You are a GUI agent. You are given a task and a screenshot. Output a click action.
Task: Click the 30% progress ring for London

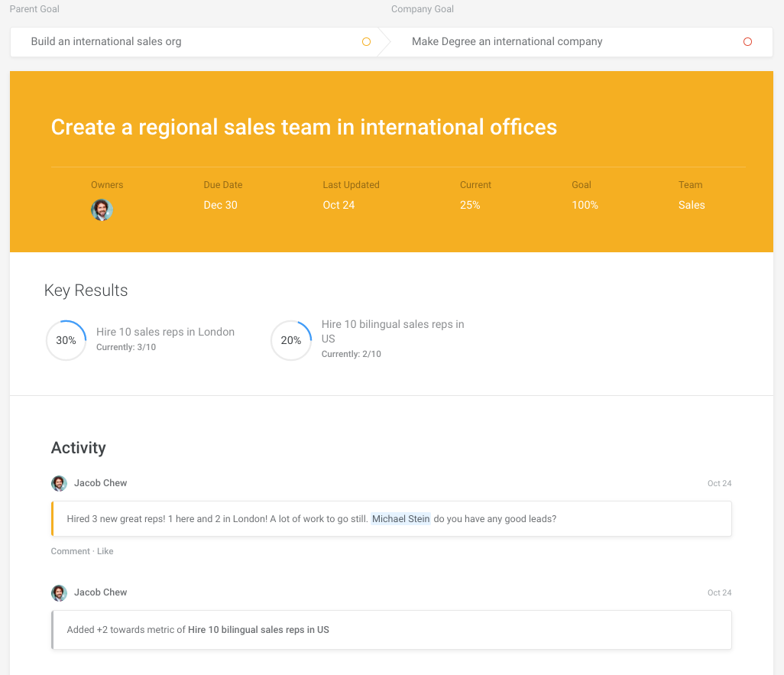click(x=66, y=340)
